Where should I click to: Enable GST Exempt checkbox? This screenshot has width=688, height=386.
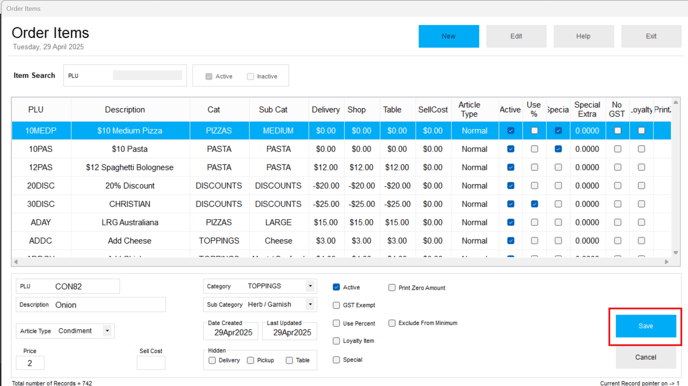coord(336,305)
